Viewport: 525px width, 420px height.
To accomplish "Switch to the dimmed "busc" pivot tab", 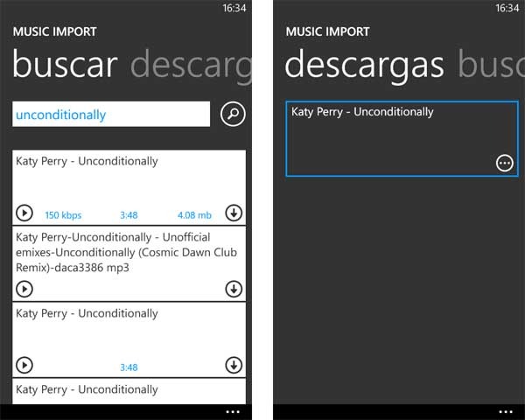I will tap(491, 66).
